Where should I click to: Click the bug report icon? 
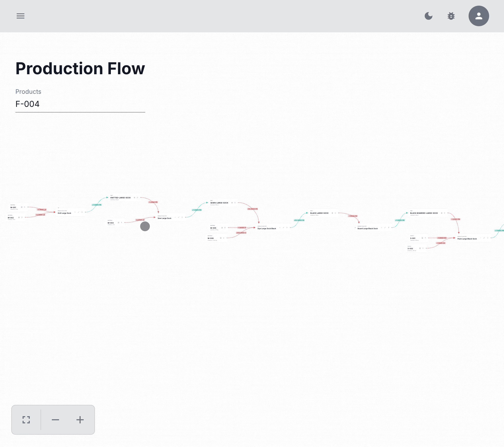[451, 16]
